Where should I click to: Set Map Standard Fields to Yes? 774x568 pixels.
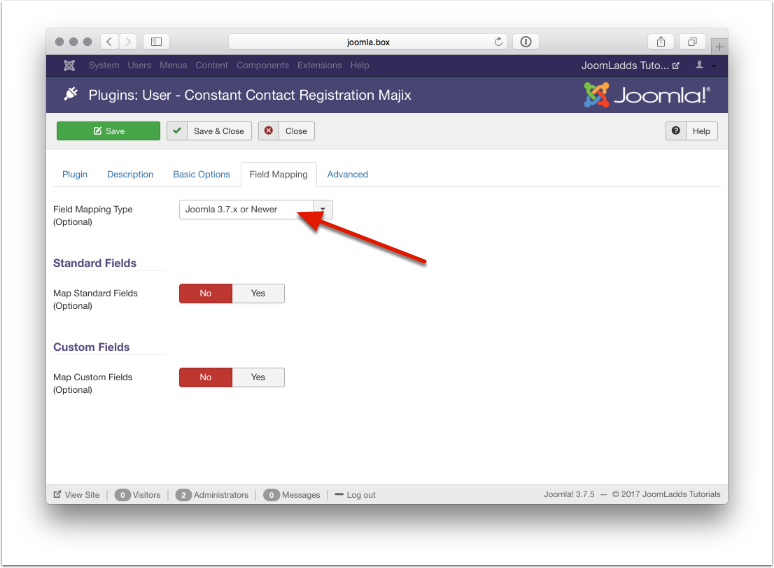(258, 293)
